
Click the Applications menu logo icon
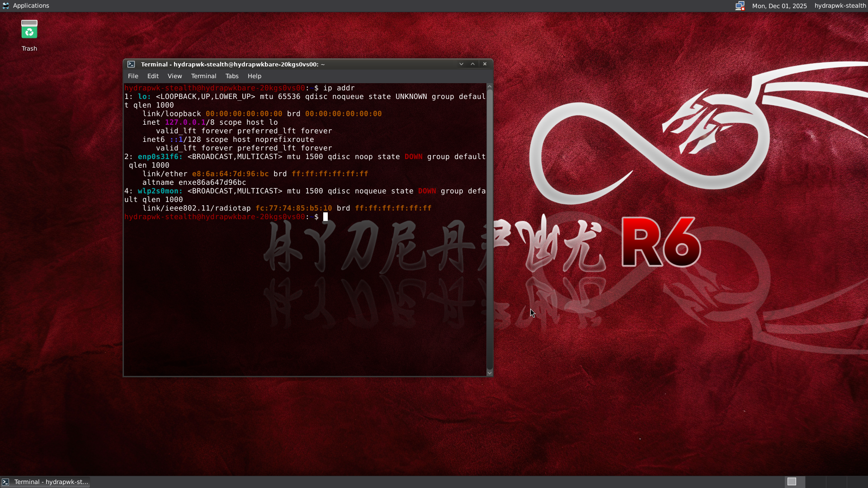click(x=6, y=6)
